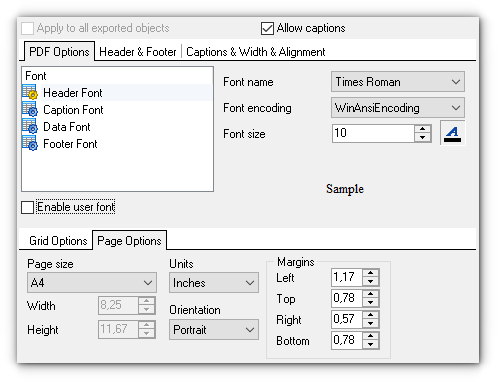Expand the Page size A4 dropdown
This screenshot has height=382, width=498.
click(92, 283)
